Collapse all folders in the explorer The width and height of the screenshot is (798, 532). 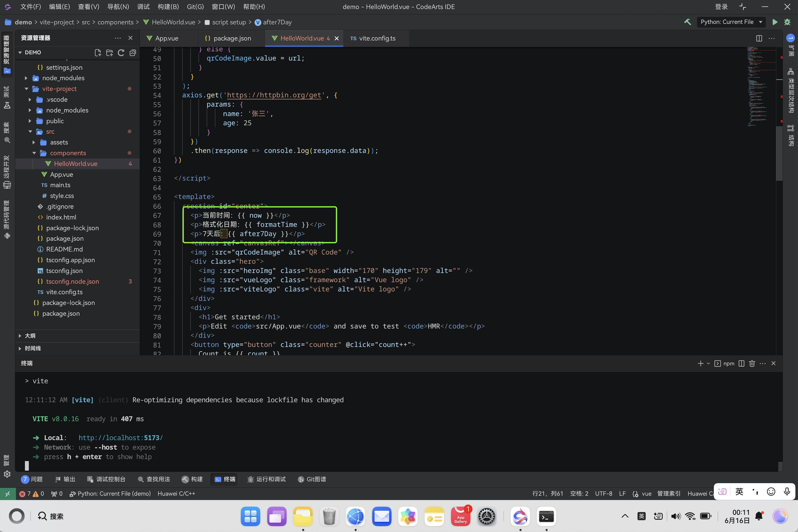[133, 52]
